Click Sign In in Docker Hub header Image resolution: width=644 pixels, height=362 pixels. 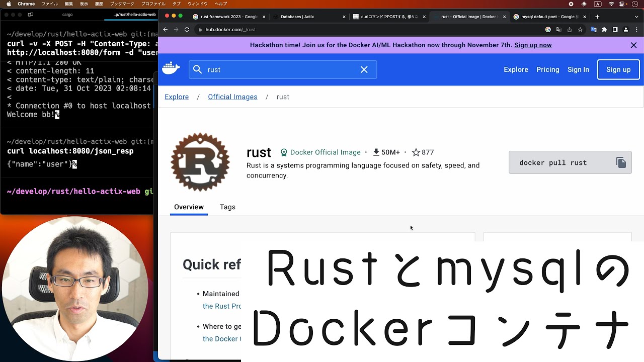[x=578, y=70]
